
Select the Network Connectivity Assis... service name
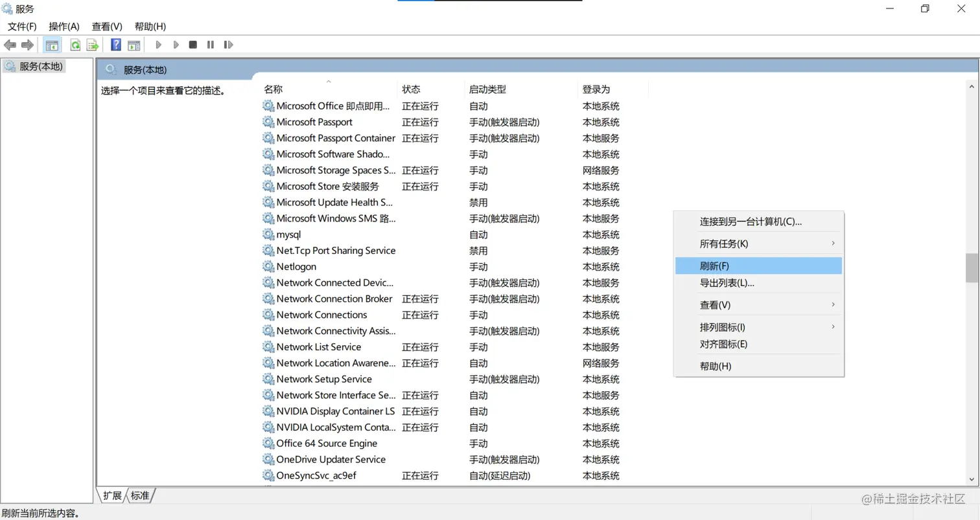(x=336, y=331)
